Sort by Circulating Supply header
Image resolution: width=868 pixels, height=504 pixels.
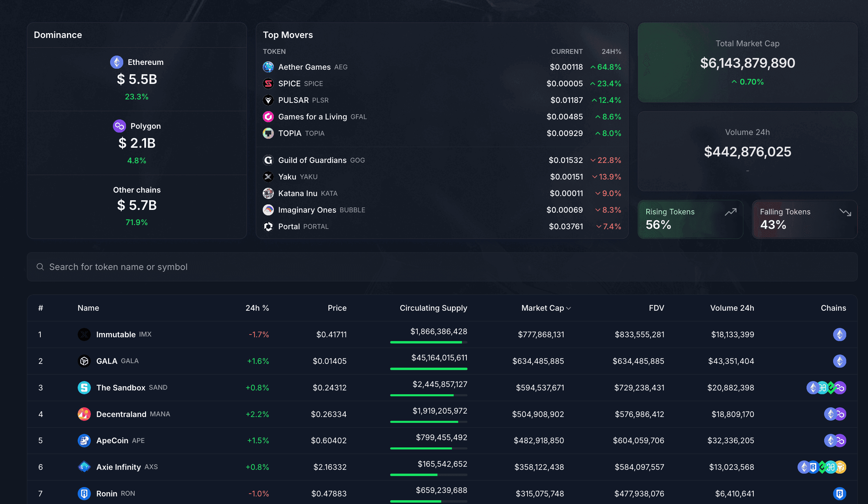coord(433,308)
